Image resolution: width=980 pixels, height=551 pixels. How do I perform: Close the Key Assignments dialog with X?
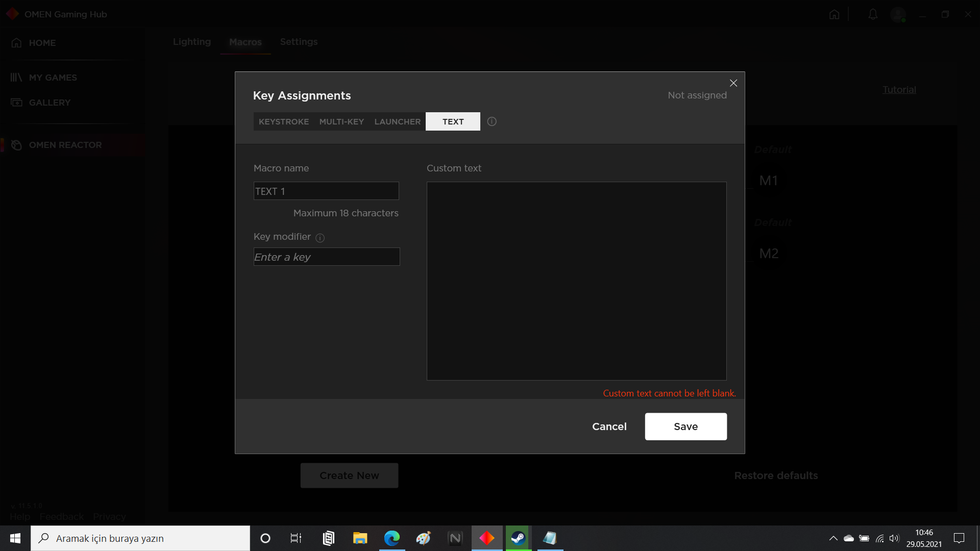pos(733,83)
